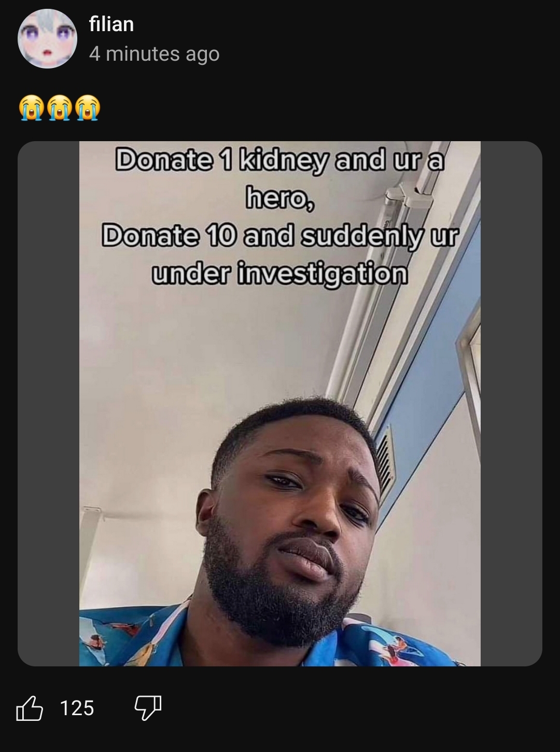The height and width of the screenshot is (752, 560).
Task: Click the "hero," caption line
Action: (x=280, y=198)
